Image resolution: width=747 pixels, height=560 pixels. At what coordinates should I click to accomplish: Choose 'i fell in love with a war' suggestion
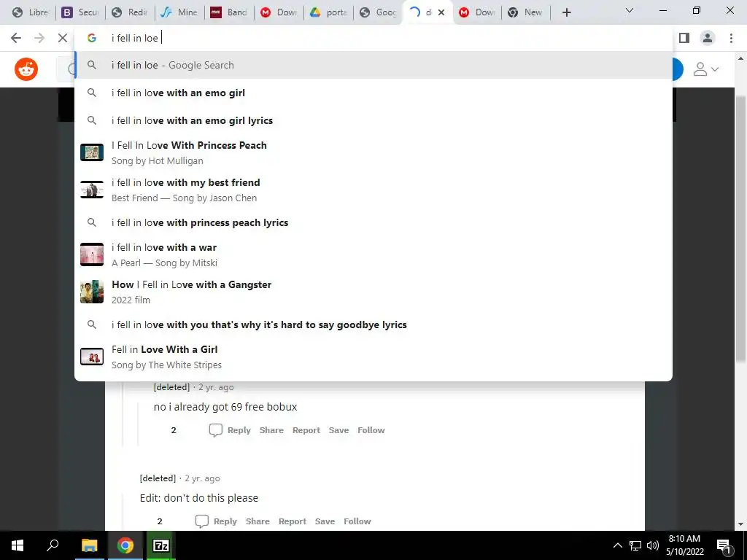[373, 254]
